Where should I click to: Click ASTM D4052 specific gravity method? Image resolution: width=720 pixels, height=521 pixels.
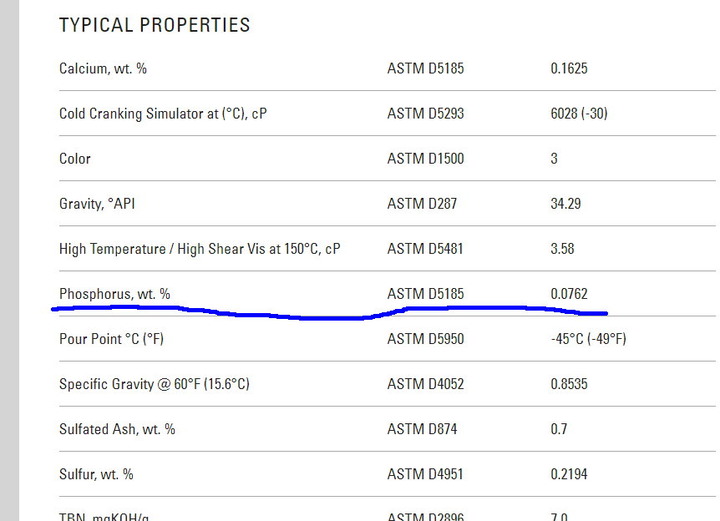(x=425, y=384)
